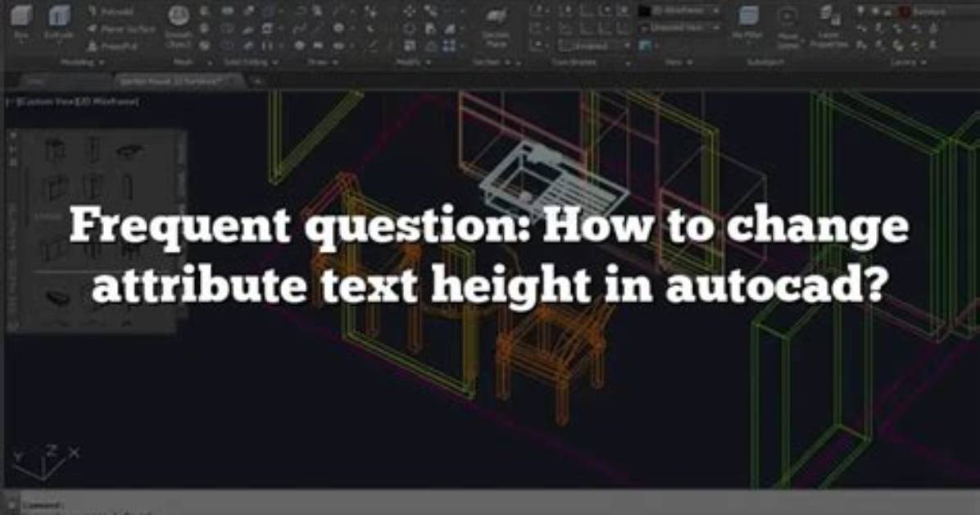This screenshot has height=515, width=980.
Task: Expand the Mesh panel
Action: point(193,62)
